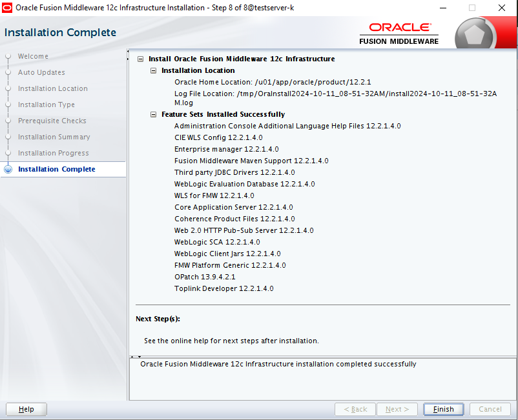Select WLS for FMW 12.2.1.4.0 row

pos(214,195)
